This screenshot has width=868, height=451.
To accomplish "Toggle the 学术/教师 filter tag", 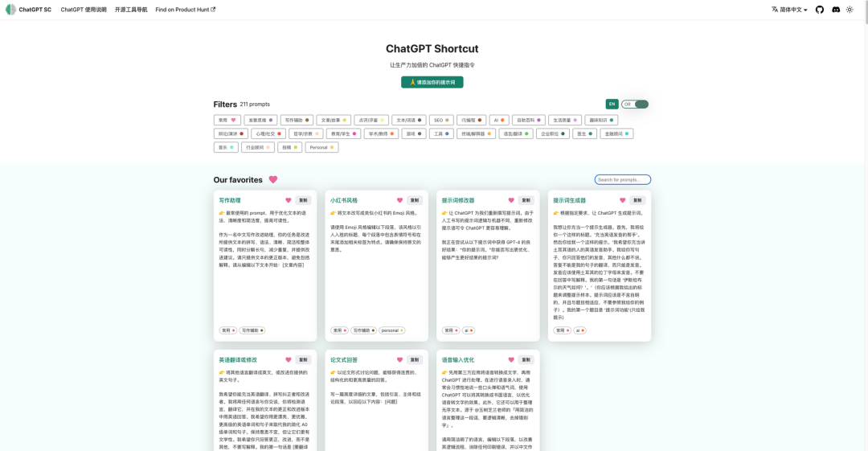I will pyautogui.click(x=381, y=133).
